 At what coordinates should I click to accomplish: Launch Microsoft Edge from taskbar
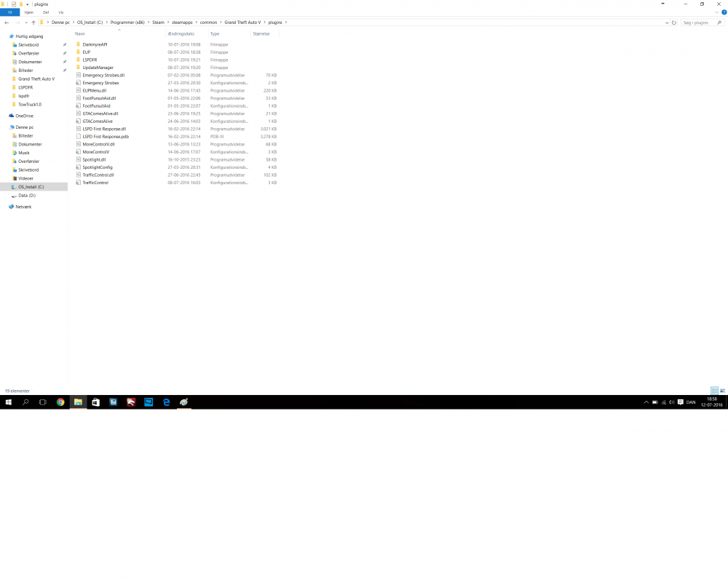click(166, 402)
